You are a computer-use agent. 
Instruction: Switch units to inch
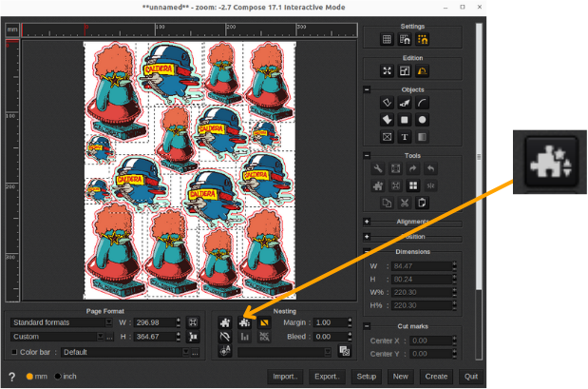coord(57,377)
